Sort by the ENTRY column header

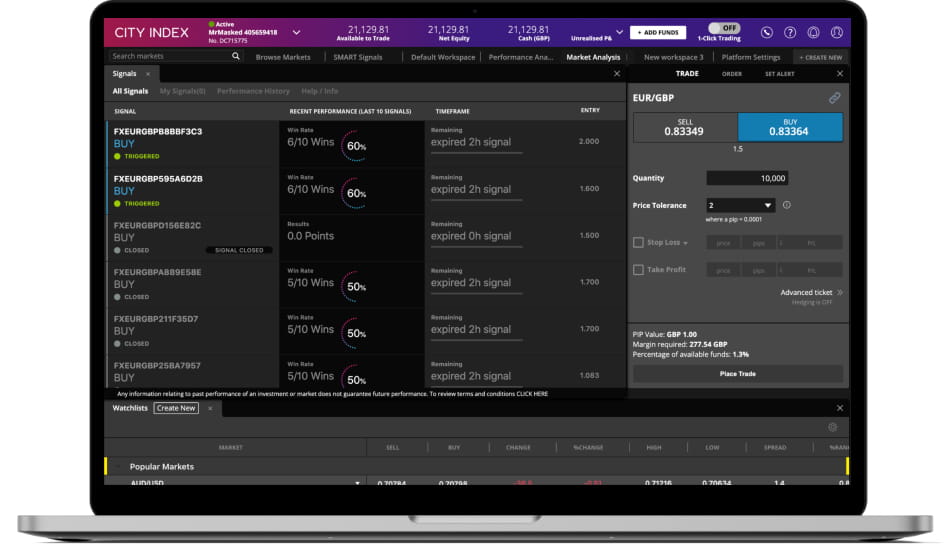coord(590,110)
